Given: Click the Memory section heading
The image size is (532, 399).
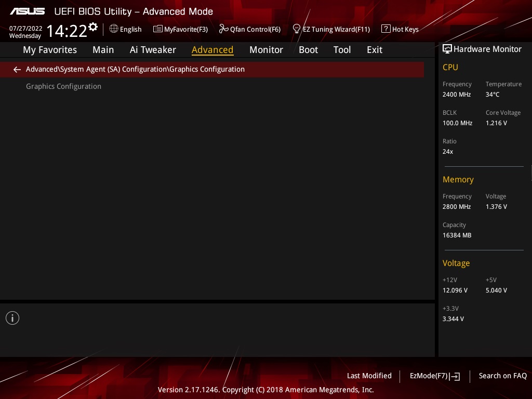Looking at the screenshot, I should (458, 179).
